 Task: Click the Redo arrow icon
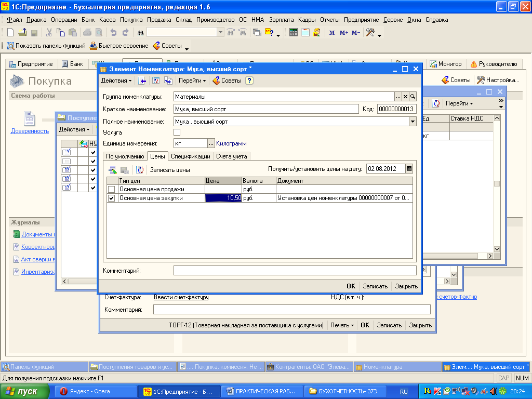[126, 33]
